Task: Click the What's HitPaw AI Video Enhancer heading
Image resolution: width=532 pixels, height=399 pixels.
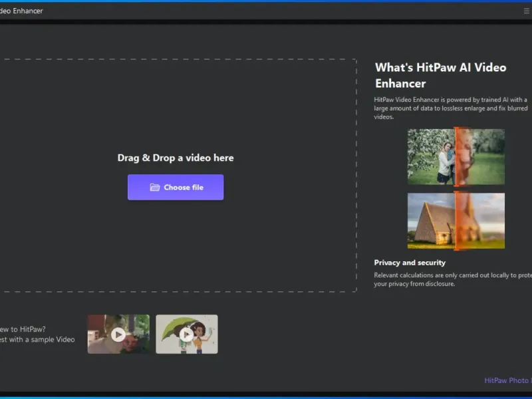Action: pos(440,75)
